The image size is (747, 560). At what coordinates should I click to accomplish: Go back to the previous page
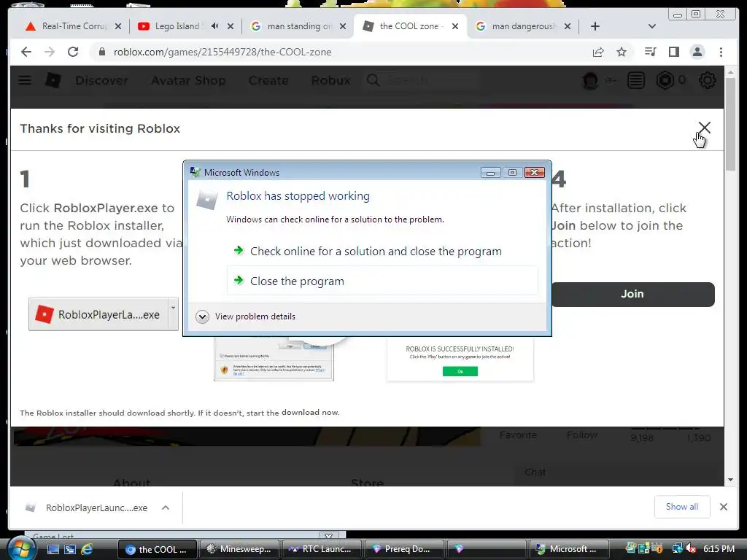[x=26, y=52]
